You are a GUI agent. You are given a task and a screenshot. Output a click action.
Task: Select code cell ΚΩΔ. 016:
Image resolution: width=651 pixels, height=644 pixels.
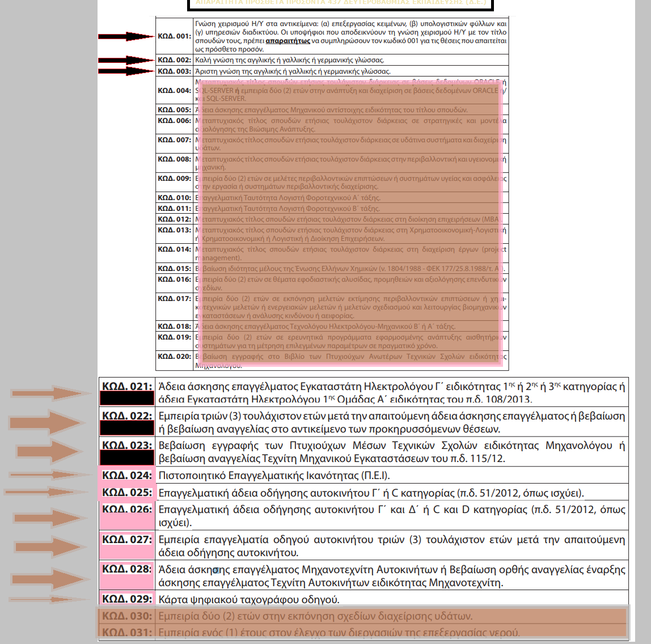(175, 283)
